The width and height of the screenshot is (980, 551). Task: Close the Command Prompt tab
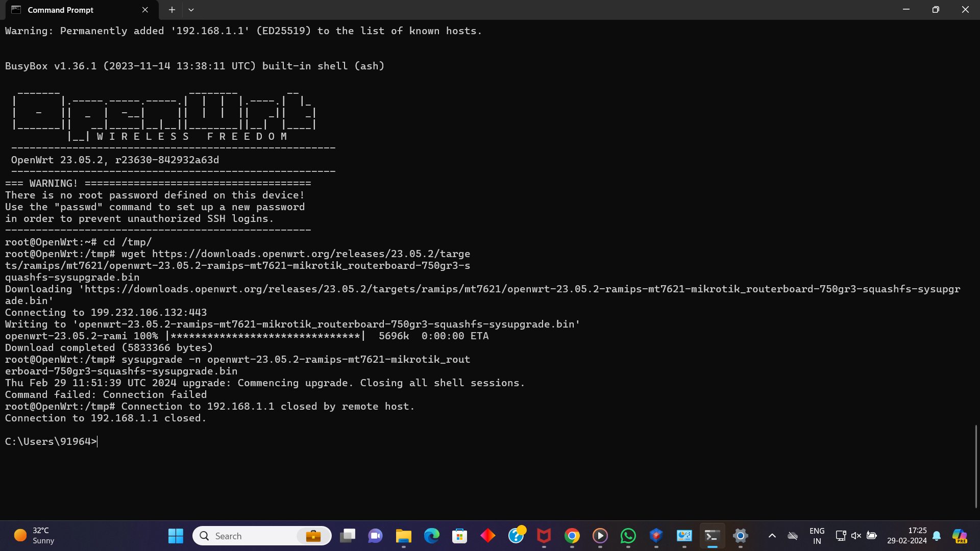tap(145, 10)
